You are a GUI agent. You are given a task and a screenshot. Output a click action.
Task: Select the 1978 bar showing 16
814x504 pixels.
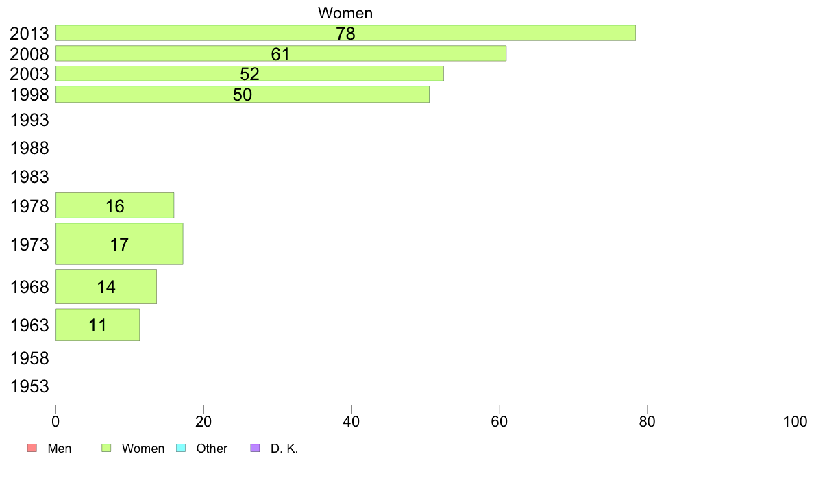[x=114, y=205]
